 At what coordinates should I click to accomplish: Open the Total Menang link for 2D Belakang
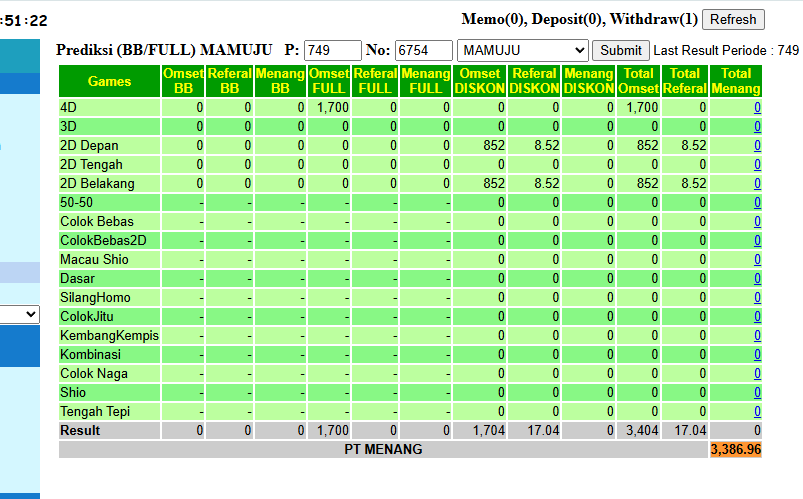coord(757,183)
